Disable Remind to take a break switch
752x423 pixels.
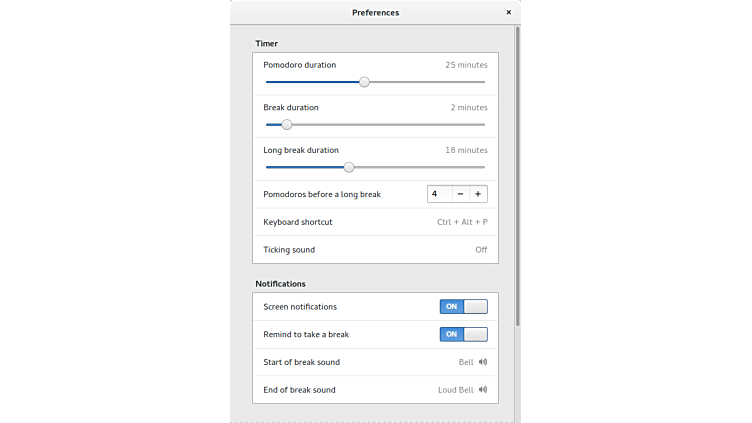point(463,334)
